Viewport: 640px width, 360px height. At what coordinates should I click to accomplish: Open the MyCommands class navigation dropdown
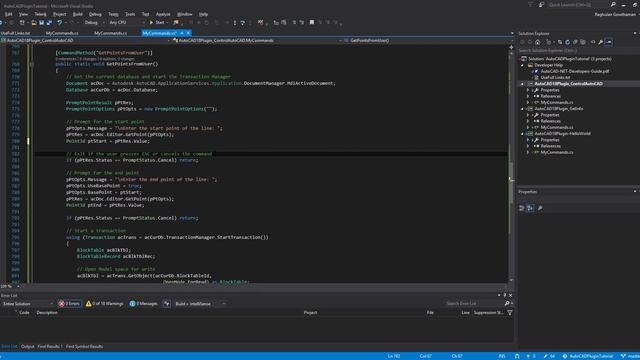click(x=257, y=40)
